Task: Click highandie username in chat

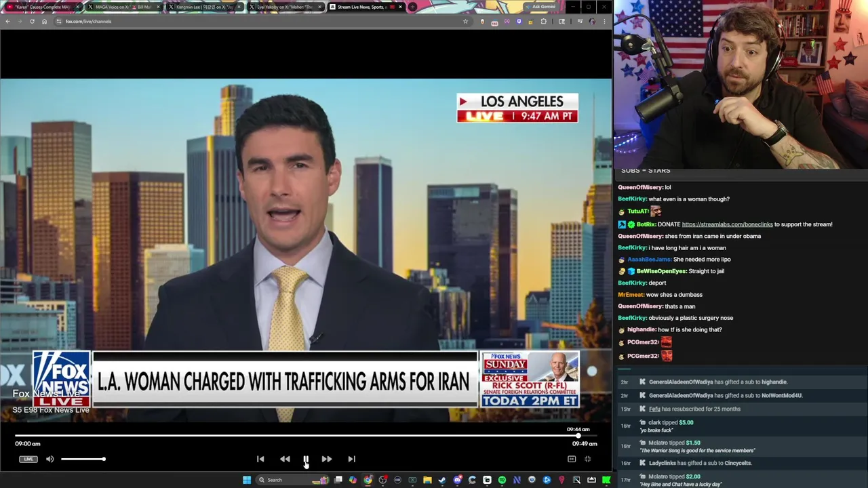Action: point(641,329)
